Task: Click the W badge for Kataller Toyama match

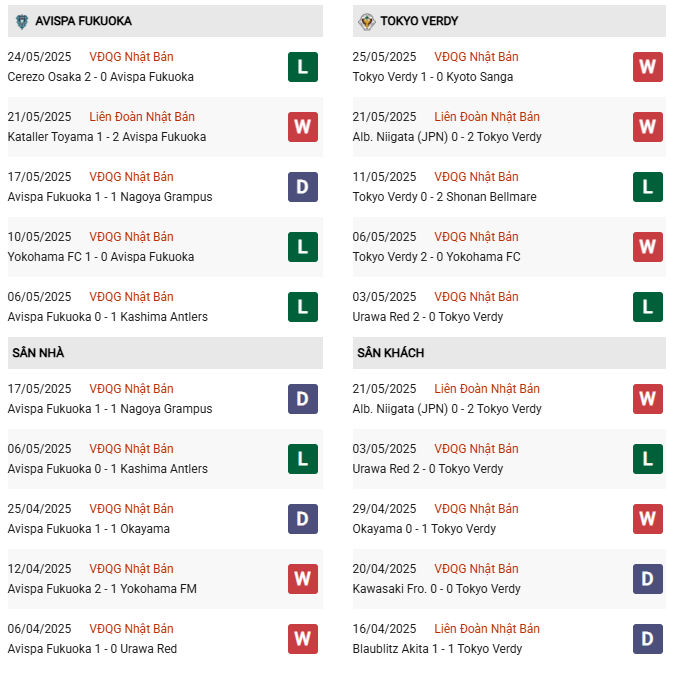Action: pos(303,127)
